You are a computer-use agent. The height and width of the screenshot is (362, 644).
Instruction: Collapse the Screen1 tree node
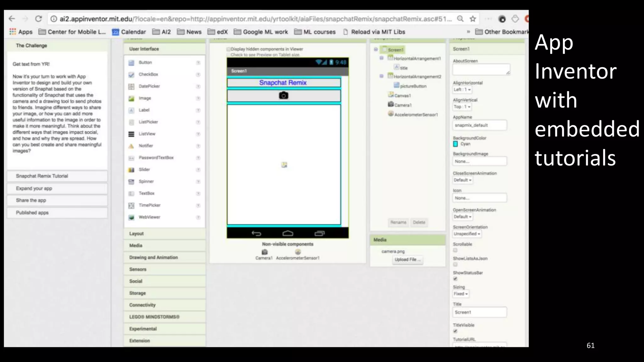tap(376, 49)
